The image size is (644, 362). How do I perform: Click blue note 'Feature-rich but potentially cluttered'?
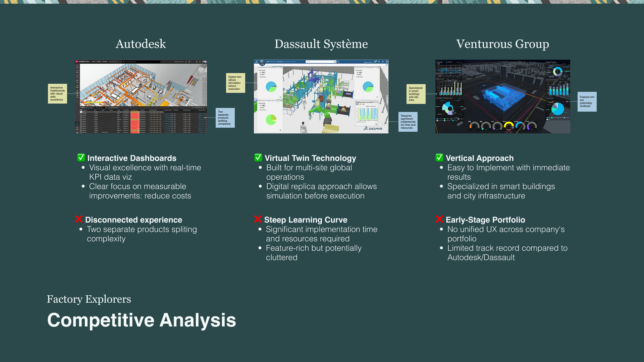pos(587,102)
